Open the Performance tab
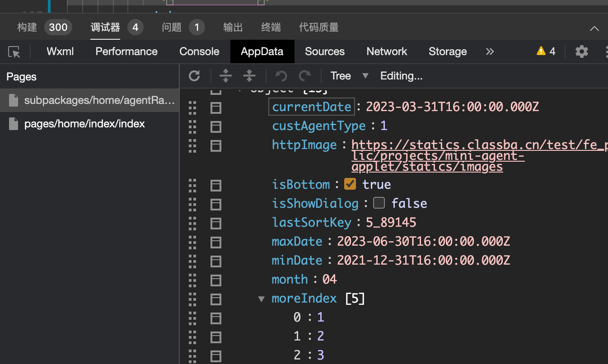 (x=126, y=51)
